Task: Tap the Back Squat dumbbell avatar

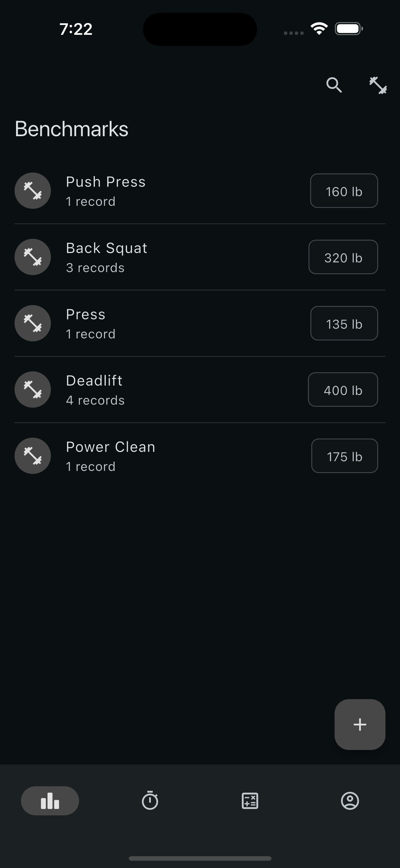Action: (33, 257)
